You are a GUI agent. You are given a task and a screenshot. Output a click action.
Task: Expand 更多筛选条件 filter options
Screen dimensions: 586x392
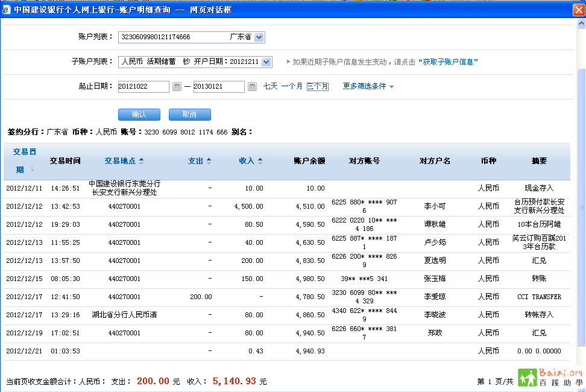(x=368, y=86)
